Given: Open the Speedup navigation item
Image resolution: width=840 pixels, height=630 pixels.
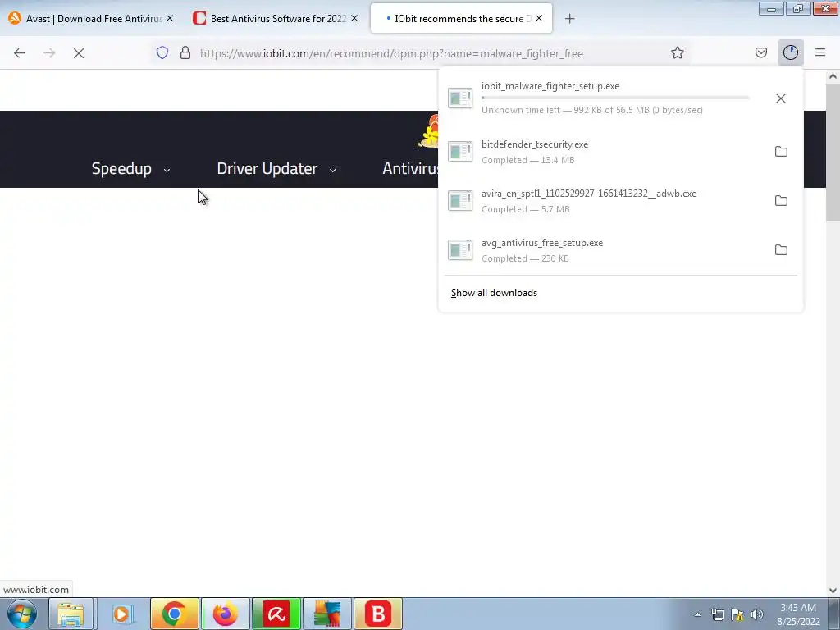Looking at the screenshot, I should coord(121,169).
